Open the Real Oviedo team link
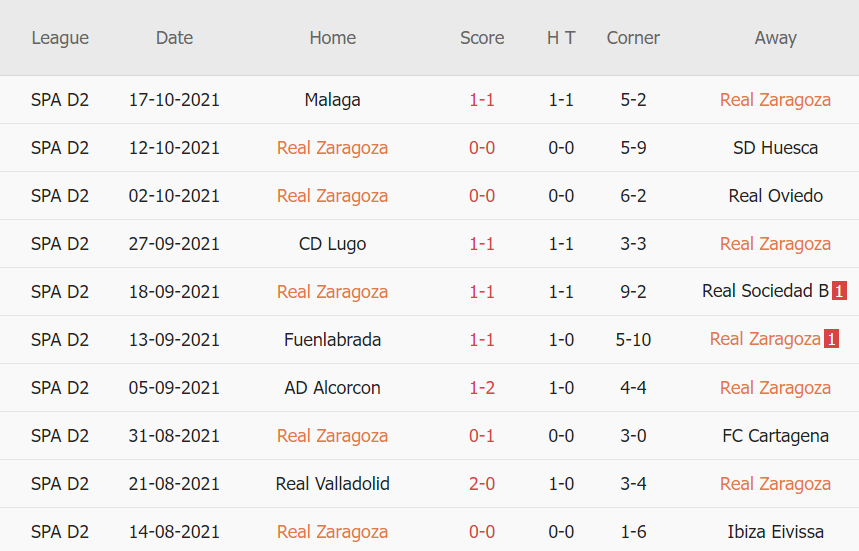 775,196
